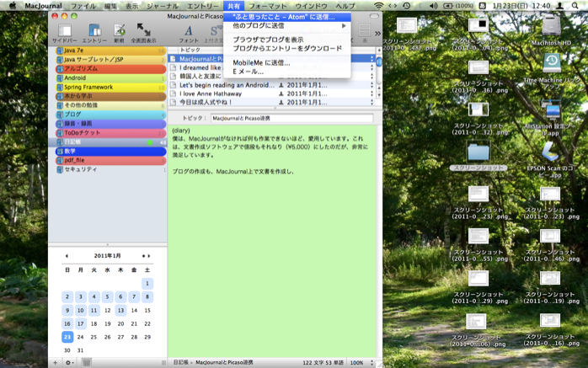588x368 pixels.
Task: Select the 日記帳 journal
Action: (x=108, y=142)
